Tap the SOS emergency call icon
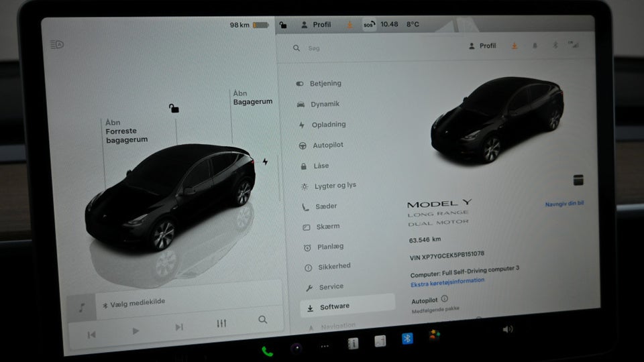644x362 pixels. pyautogui.click(x=369, y=25)
